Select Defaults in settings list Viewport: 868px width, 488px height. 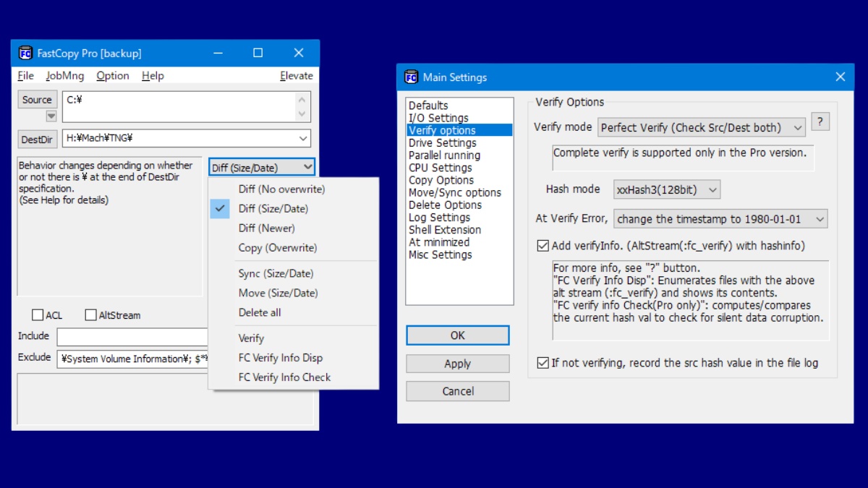(x=459, y=106)
